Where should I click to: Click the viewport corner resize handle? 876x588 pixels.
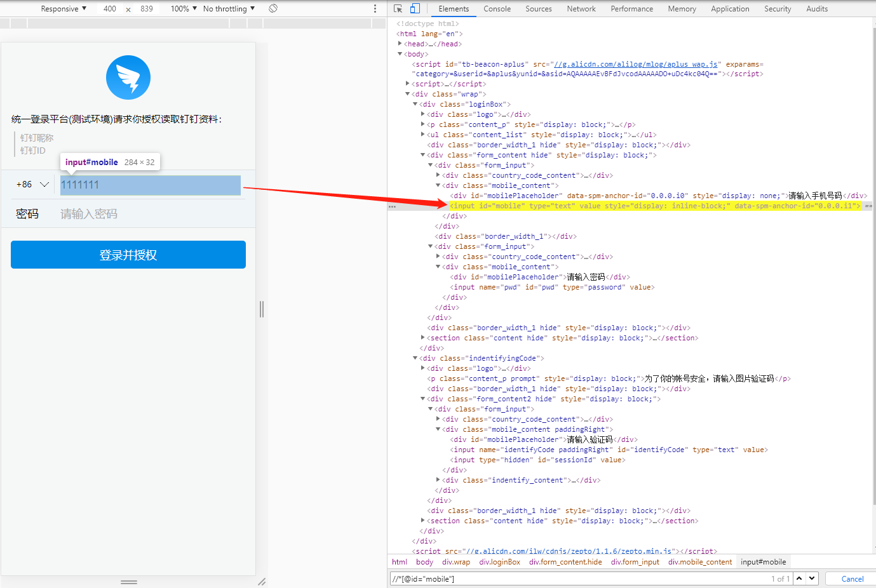pyautogui.click(x=262, y=582)
